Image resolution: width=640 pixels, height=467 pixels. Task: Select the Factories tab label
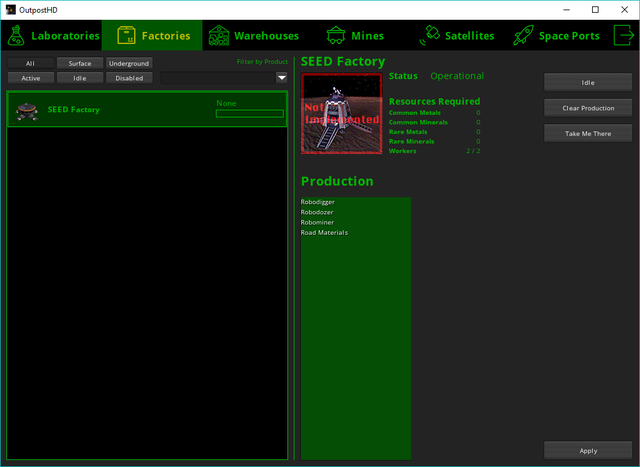166,36
